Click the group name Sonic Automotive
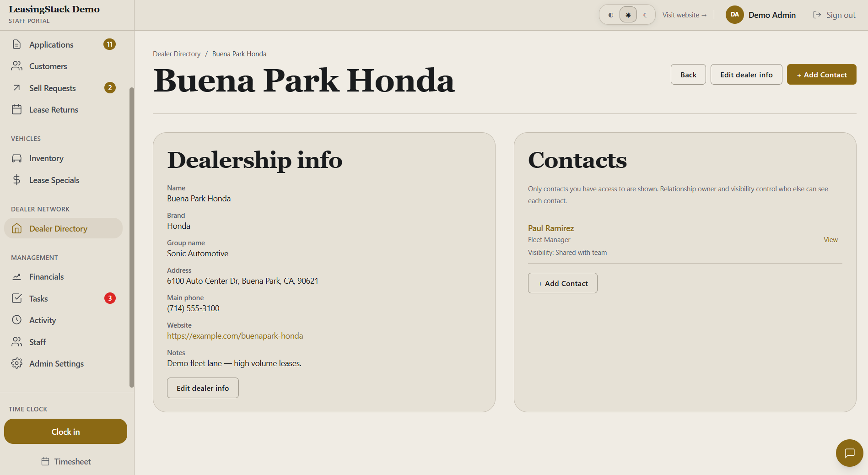868x475 pixels. coord(198,254)
